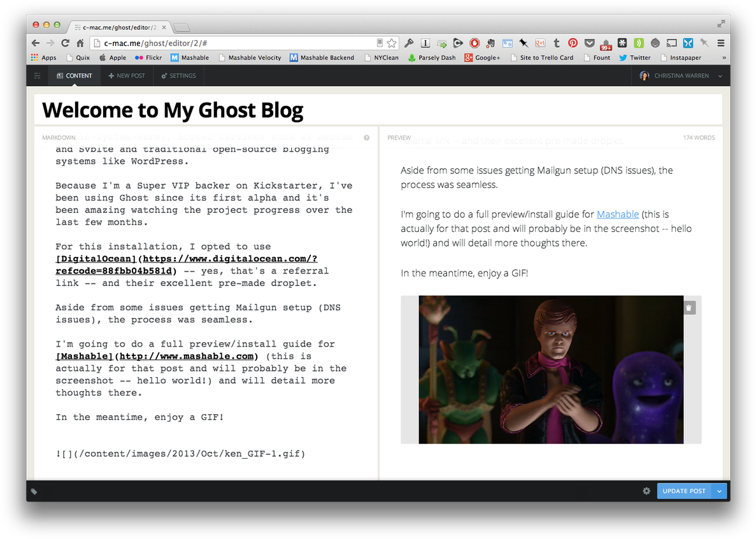The width and height of the screenshot is (756, 539).
Task: Open the Chrome hamburger menu
Action: click(721, 43)
